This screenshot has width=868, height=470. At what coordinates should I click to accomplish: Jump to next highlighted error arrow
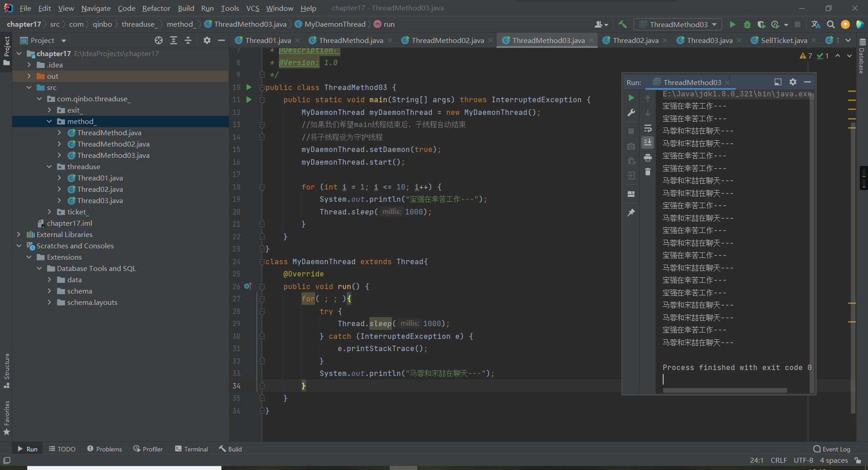(849, 56)
